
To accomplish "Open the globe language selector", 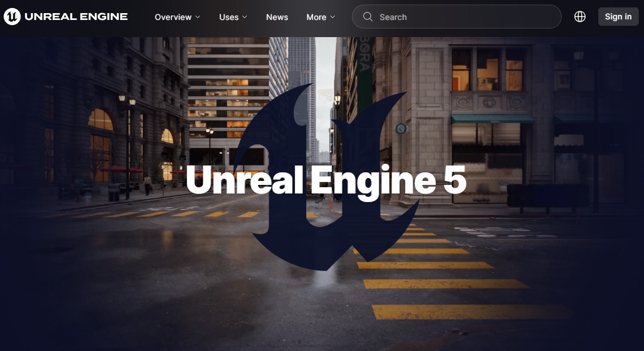I will click(580, 17).
